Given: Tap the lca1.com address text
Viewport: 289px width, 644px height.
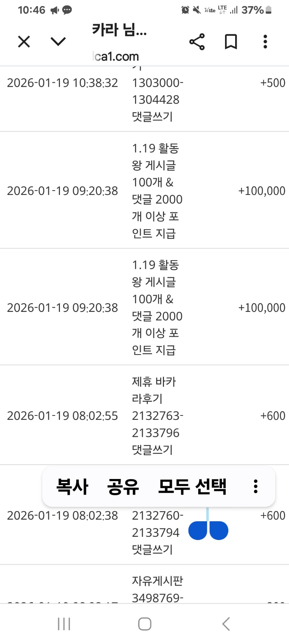Looking at the screenshot, I should click(116, 57).
